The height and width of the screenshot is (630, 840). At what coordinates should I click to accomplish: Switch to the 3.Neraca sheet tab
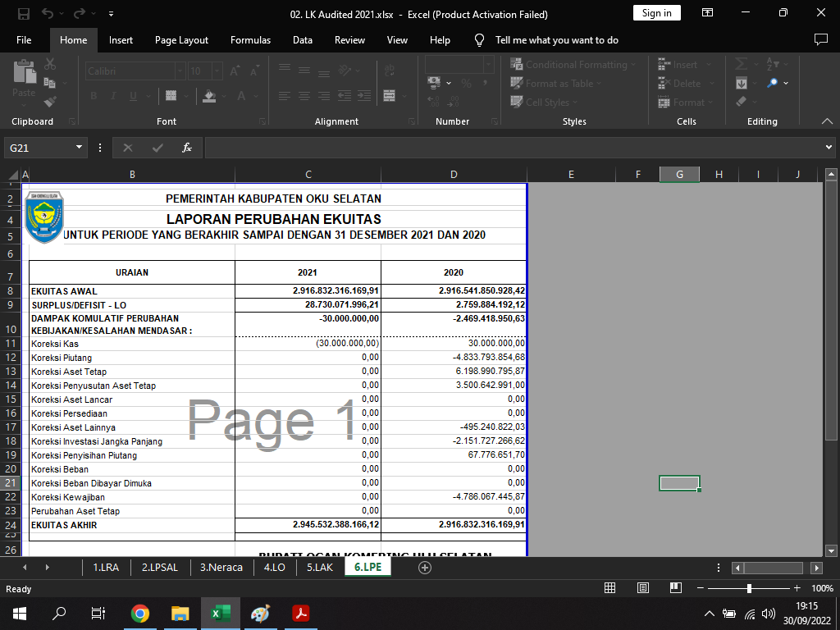221,567
